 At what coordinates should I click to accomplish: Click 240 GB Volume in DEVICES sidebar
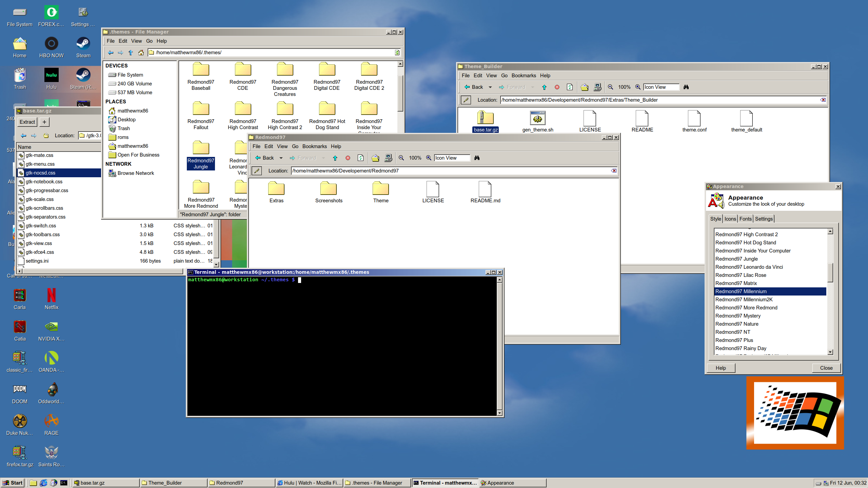[135, 84]
